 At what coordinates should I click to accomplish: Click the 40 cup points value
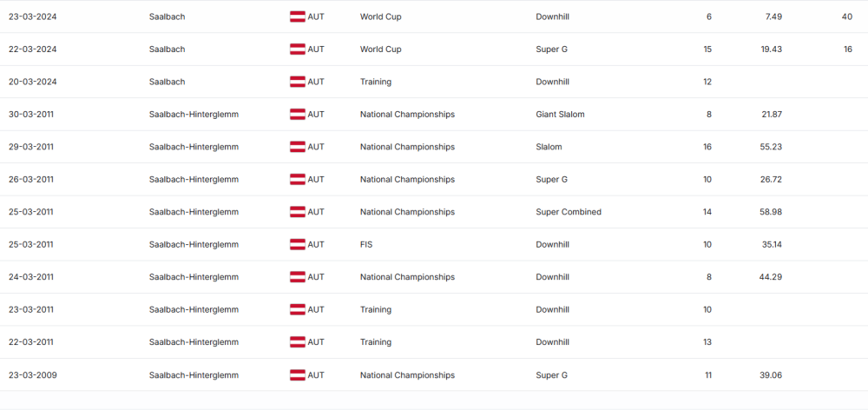coord(847,17)
